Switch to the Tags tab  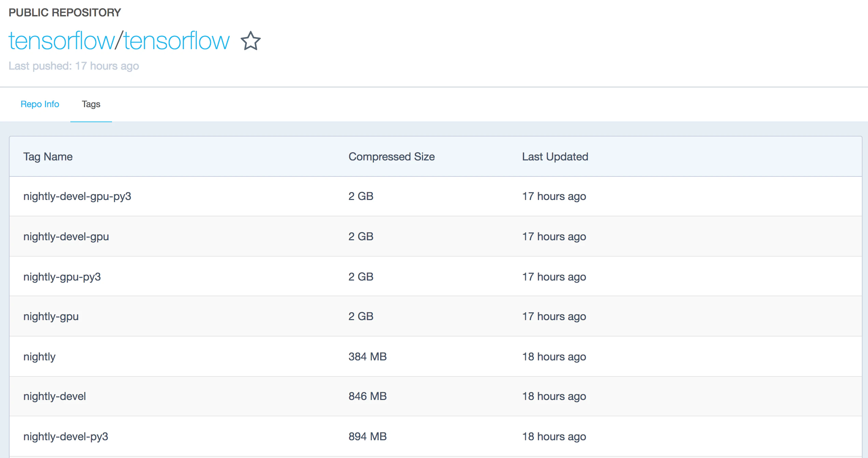pos(91,104)
